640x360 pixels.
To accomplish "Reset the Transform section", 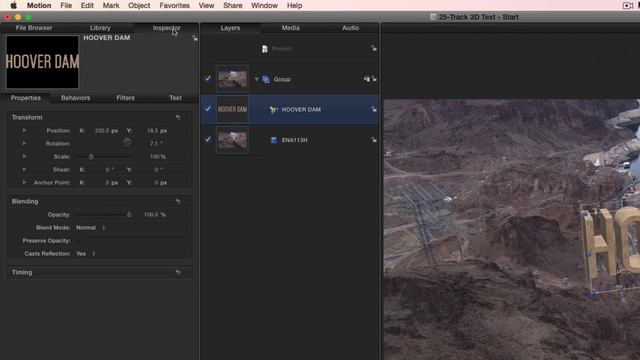I will coord(178,118).
